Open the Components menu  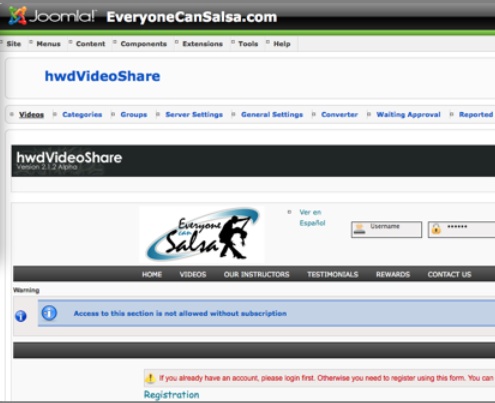(143, 44)
